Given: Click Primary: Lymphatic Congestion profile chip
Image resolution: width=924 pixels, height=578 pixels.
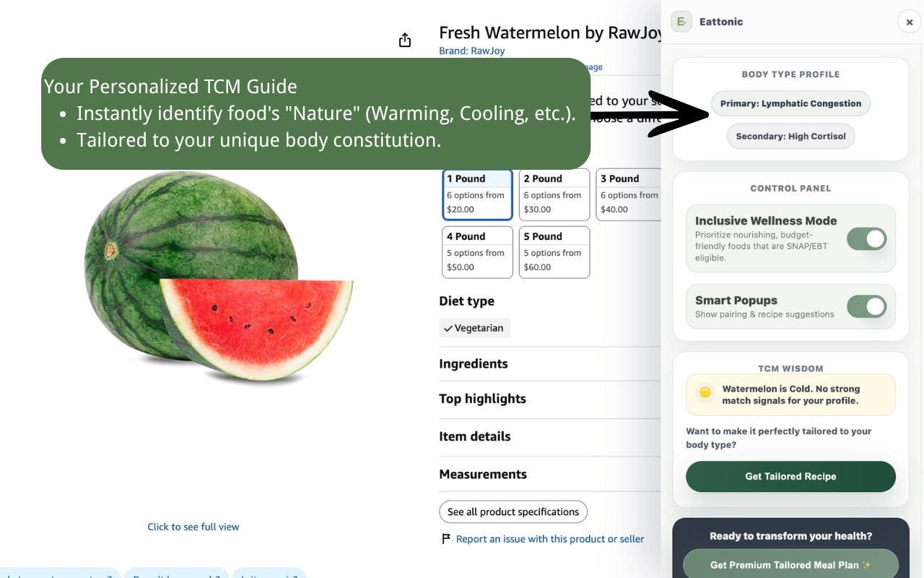Looking at the screenshot, I should pos(790,103).
